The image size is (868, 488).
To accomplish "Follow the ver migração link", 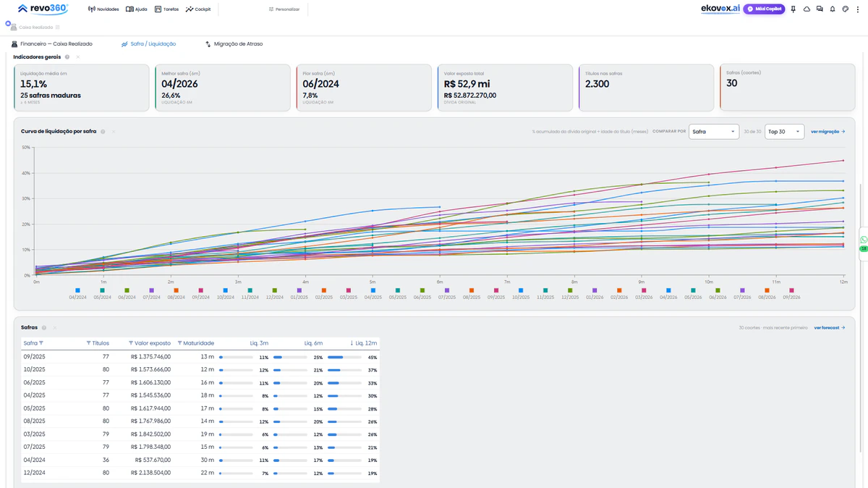I will pos(828,132).
